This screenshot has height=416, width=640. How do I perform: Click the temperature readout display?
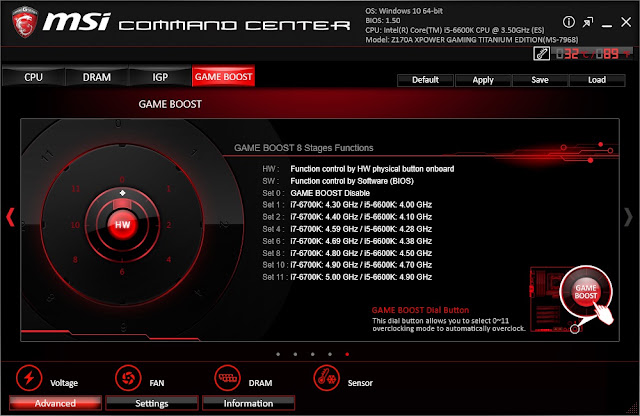coord(593,53)
